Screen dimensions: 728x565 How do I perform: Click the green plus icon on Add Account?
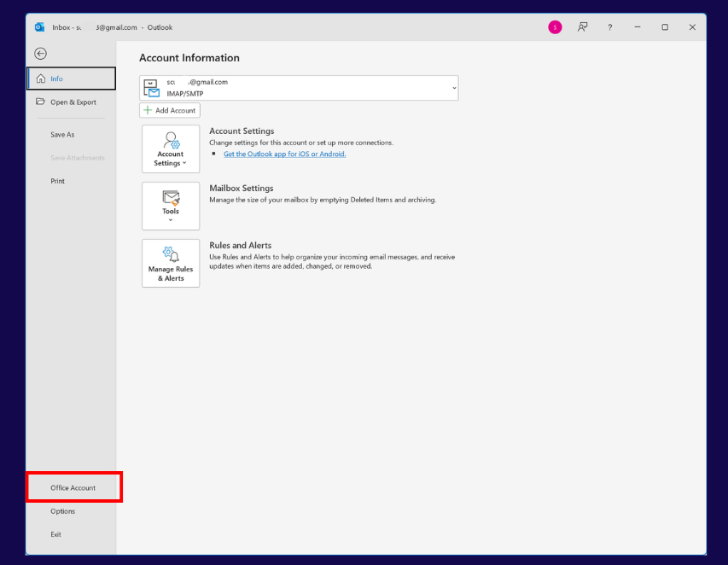coord(148,110)
